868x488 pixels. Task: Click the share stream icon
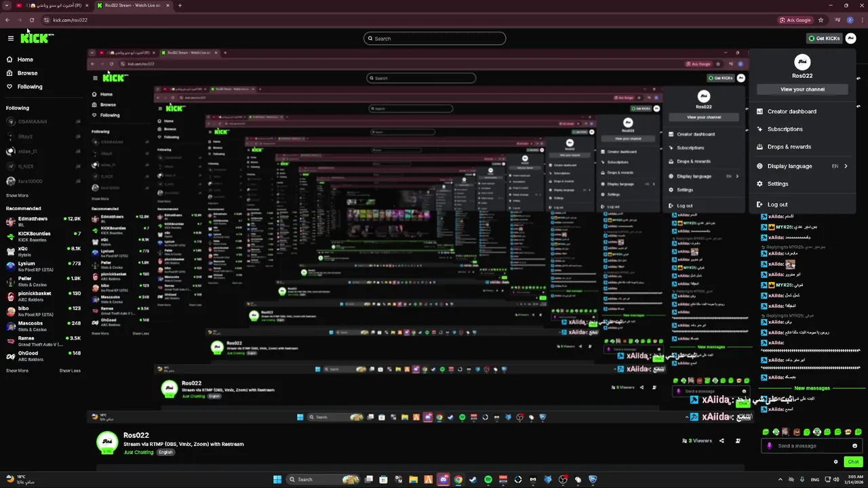722,441
